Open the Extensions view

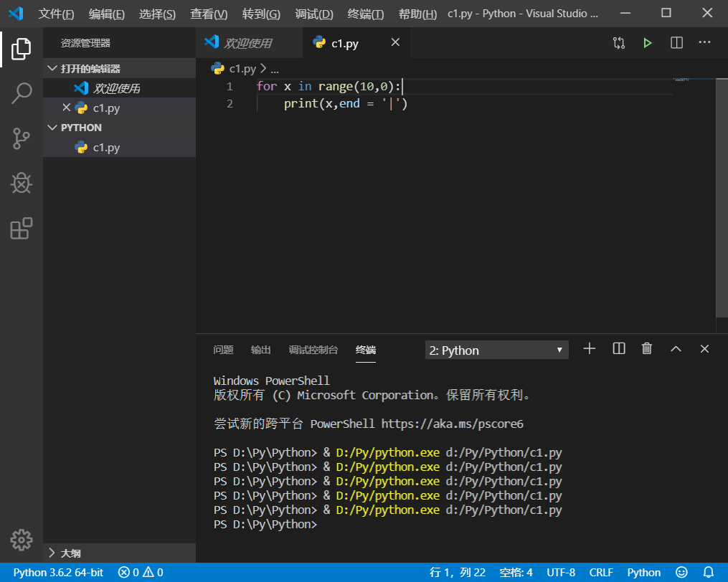coord(22,229)
